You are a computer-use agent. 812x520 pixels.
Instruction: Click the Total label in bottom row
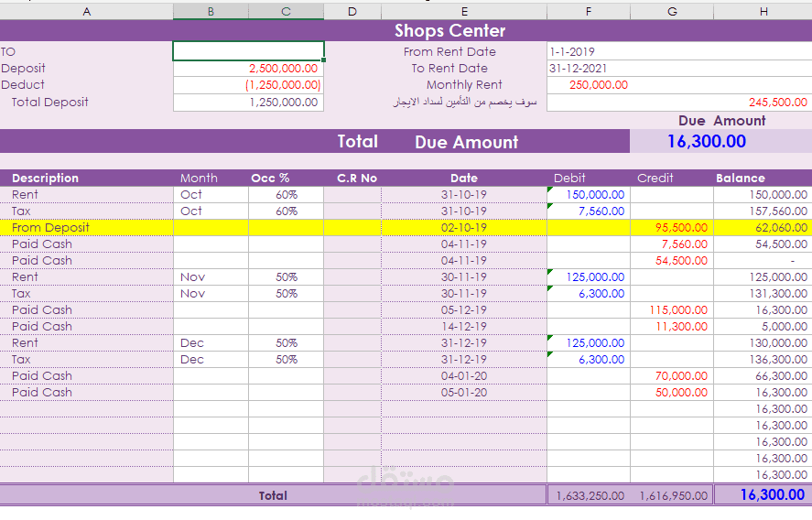pyautogui.click(x=273, y=495)
